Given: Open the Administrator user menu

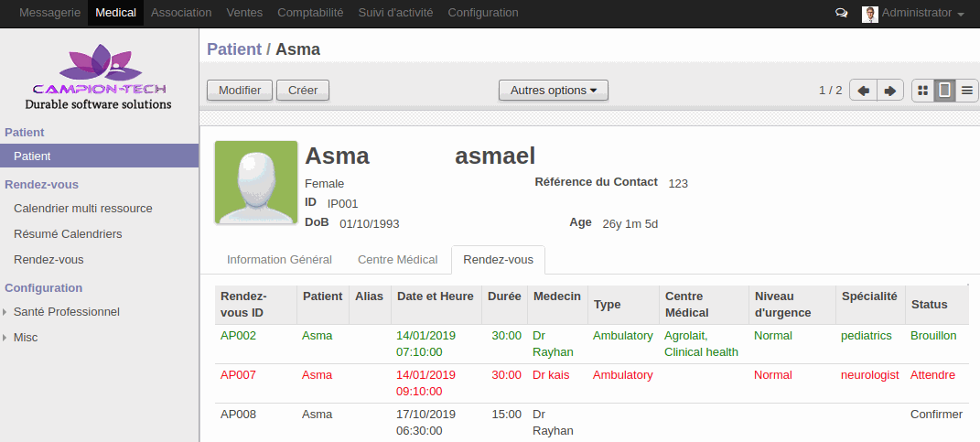Looking at the screenshot, I should (914, 13).
